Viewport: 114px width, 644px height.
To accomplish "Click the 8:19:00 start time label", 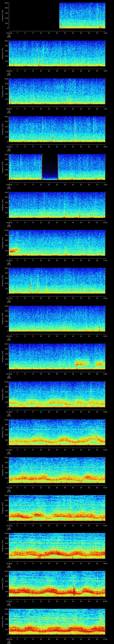I will click(x=9, y=601).
